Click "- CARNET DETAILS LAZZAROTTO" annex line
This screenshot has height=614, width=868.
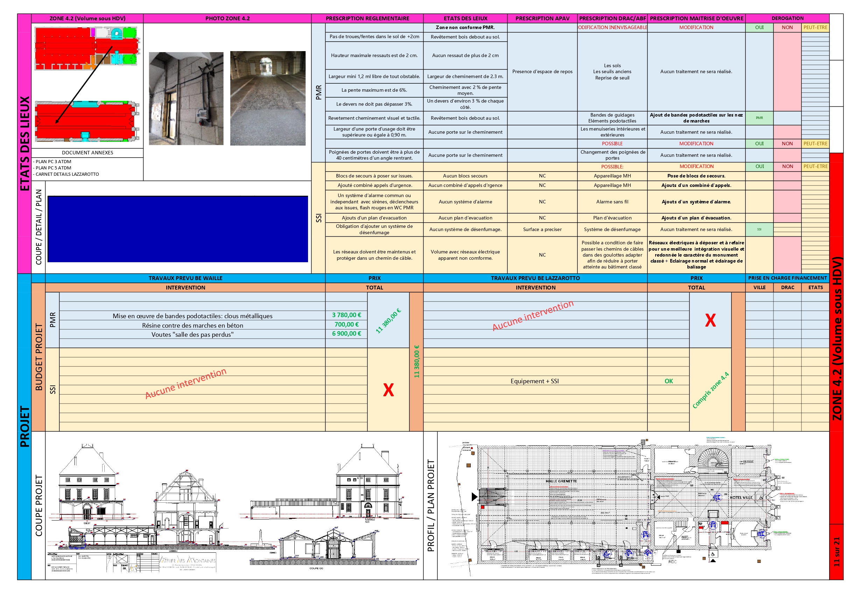(x=66, y=174)
